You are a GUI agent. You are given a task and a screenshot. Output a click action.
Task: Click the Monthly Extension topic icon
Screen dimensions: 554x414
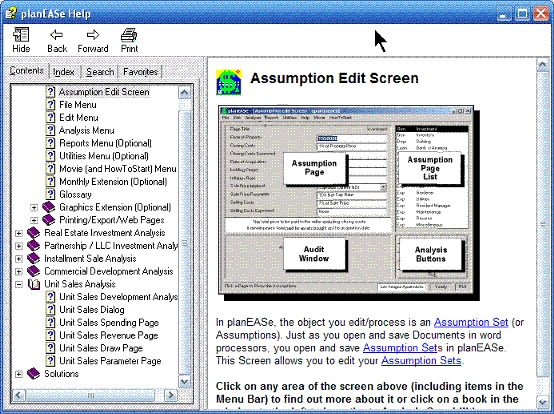point(51,181)
